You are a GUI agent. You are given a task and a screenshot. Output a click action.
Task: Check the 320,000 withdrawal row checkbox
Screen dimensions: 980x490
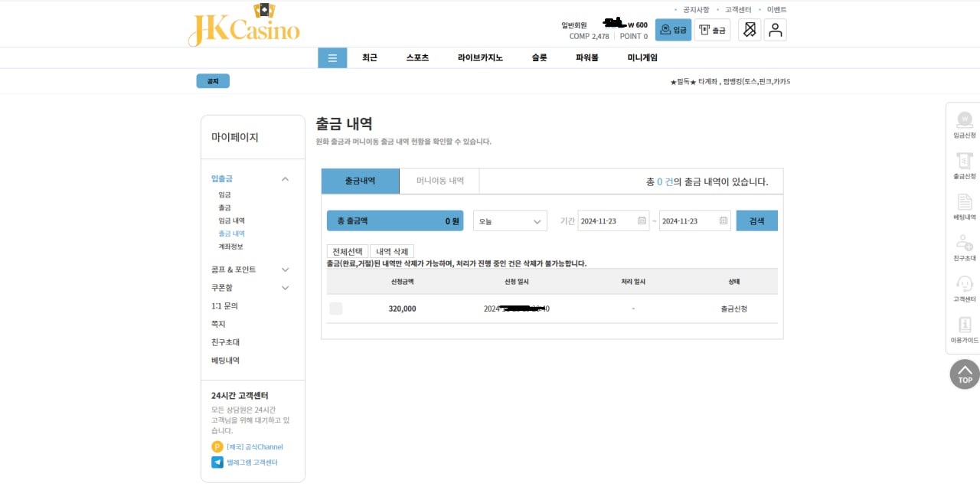point(336,309)
